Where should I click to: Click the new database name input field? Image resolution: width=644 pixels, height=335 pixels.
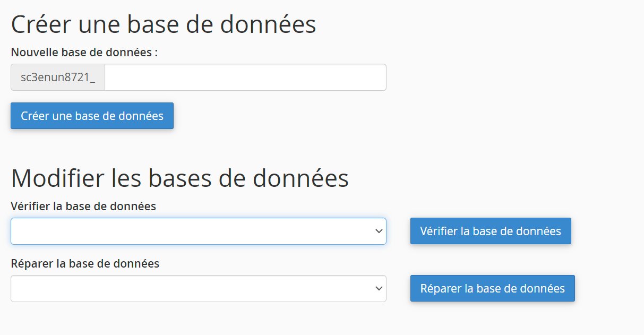pyautogui.click(x=245, y=78)
